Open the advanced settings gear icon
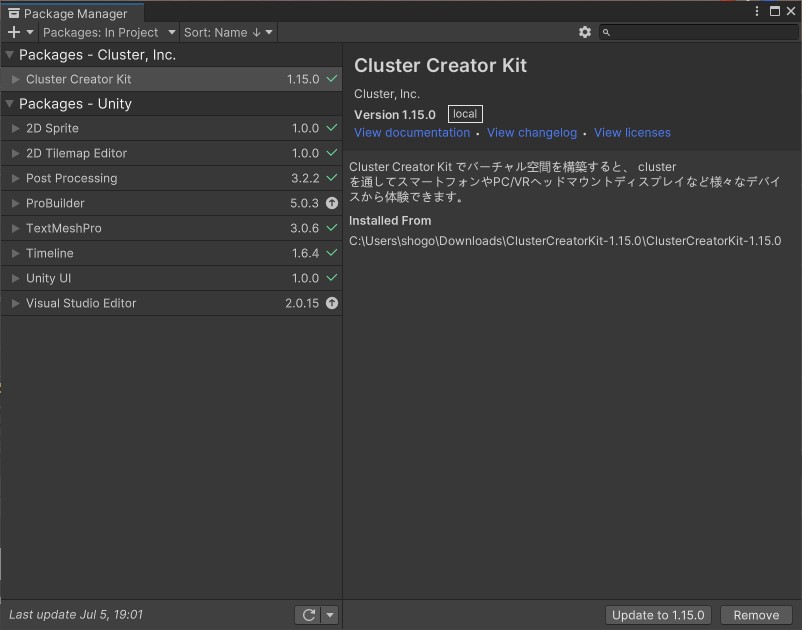 (x=585, y=32)
